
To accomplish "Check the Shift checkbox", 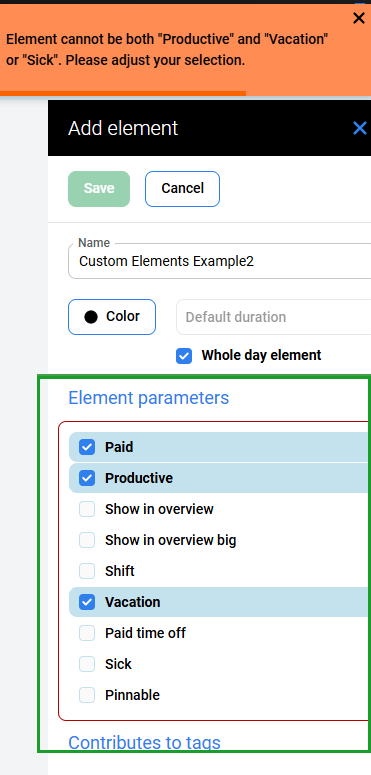I will click(87, 571).
